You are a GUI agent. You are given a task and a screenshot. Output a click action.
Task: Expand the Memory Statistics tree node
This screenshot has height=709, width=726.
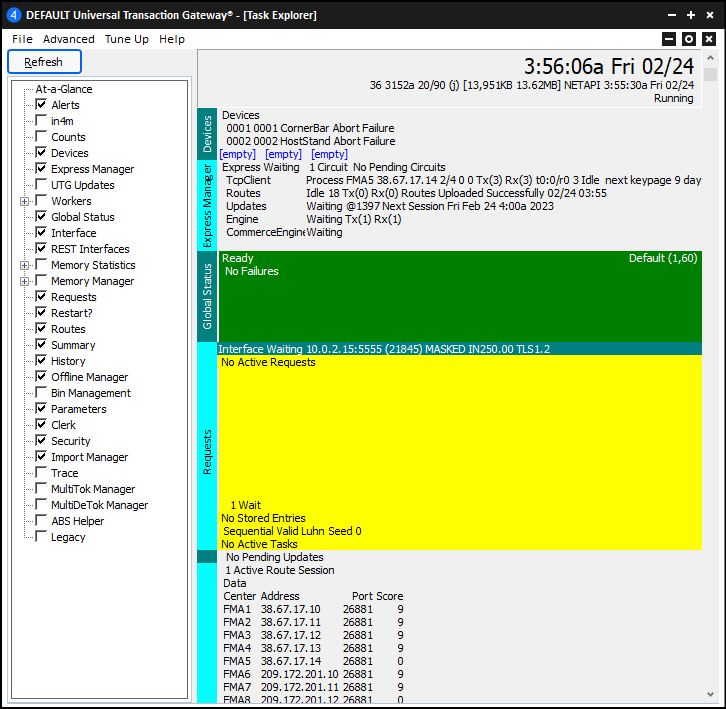25,265
